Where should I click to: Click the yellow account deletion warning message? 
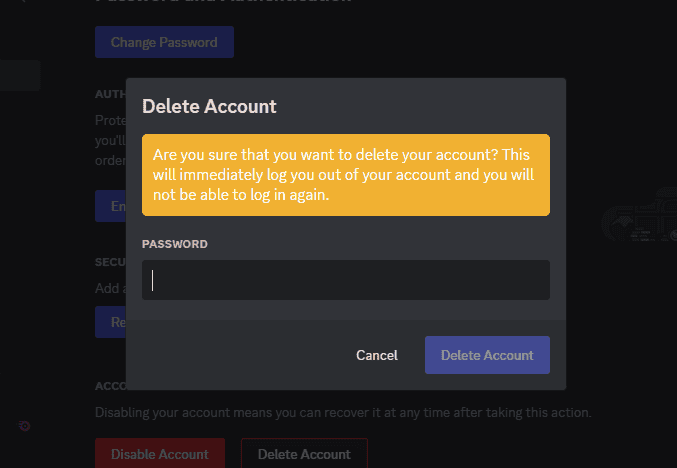click(x=345, y=175)
